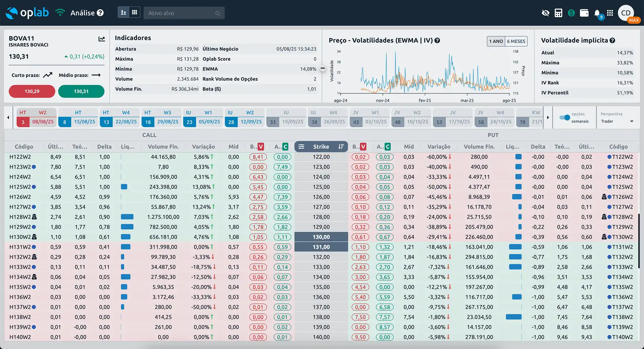Click the liquidity bar of H128W2
This screenshot has height=349, width=644.
127,217
